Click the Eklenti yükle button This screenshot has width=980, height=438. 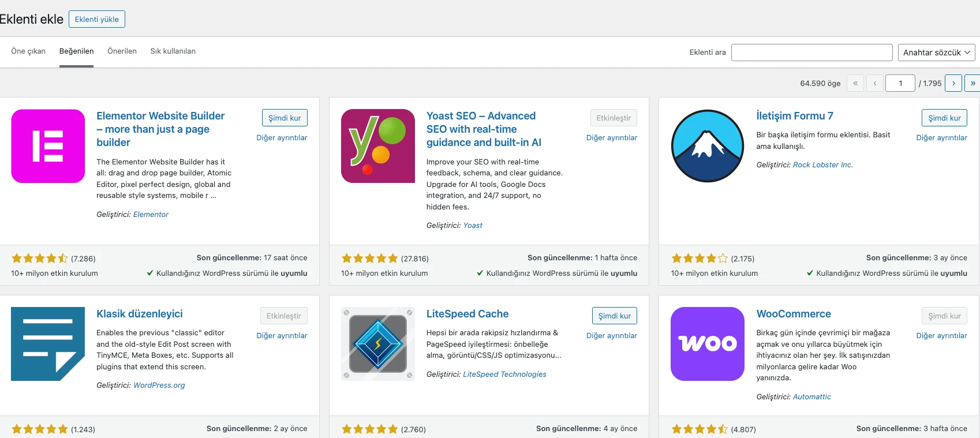point(97,19)
